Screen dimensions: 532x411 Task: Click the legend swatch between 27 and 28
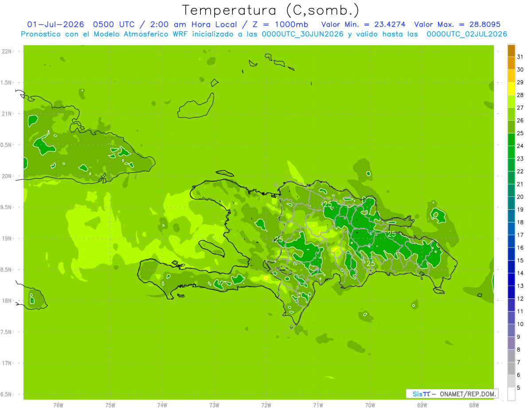click(511, 102)
